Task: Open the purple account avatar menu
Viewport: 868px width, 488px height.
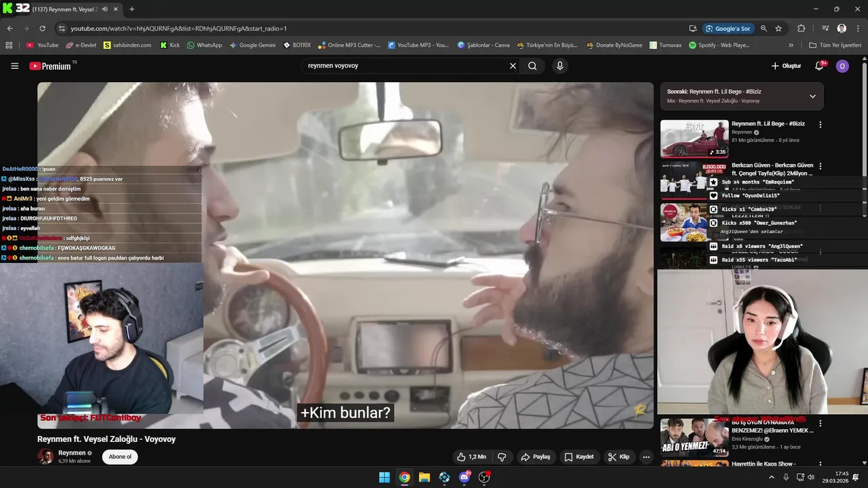Action: point(842,66)
